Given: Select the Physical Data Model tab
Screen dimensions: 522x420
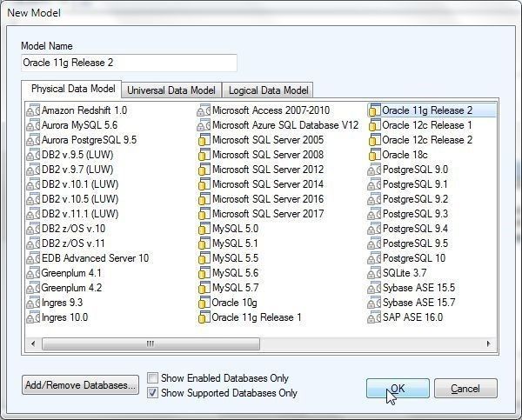Looking at the screenshot, I should coord(73,89).
